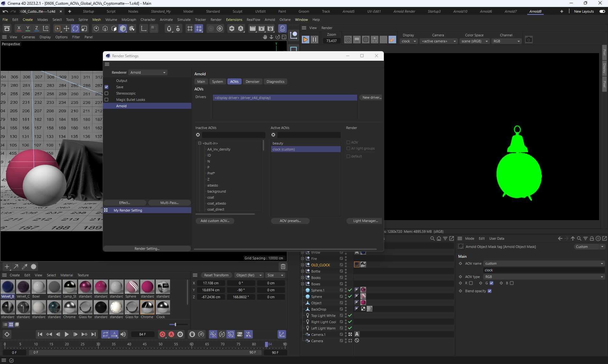The width and height of the screenshot is (608, 364).
Task: Switch to the Denoiser tab
Action: (252, 82)
